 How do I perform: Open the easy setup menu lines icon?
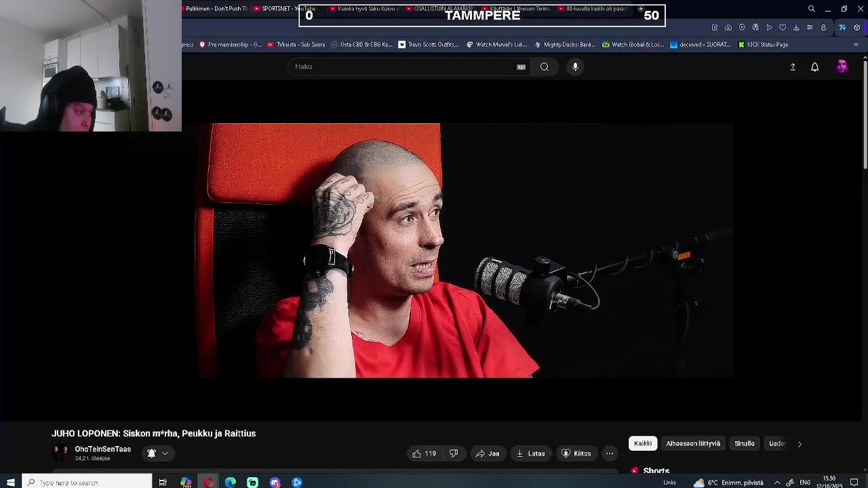[x=810, y=28]
